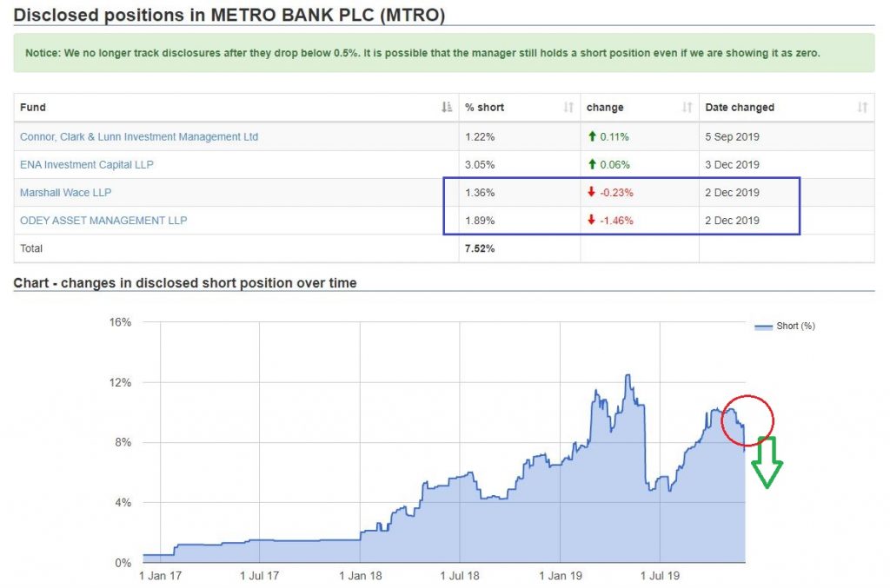Sort table by Fund column sort icon
The height and width of the screenshot is (588, 890).
point(447,107)
